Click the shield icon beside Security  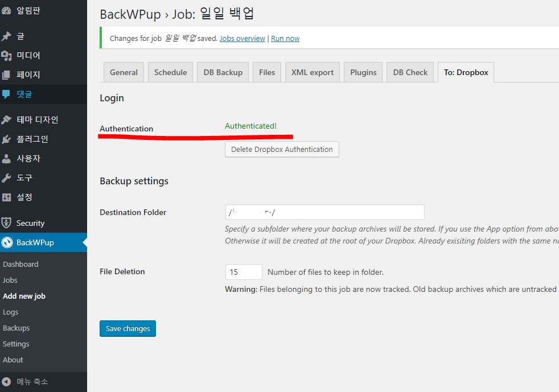6,222
